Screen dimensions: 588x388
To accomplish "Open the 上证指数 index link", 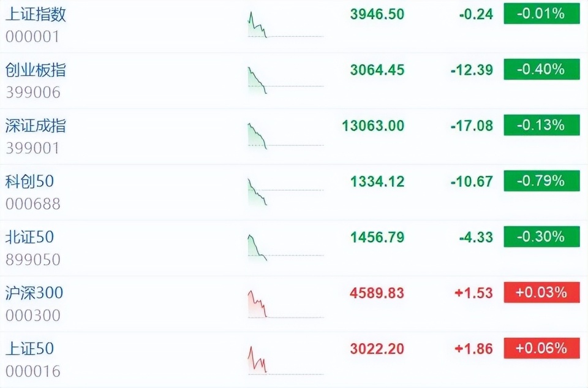I will click(x=36, y=15).
